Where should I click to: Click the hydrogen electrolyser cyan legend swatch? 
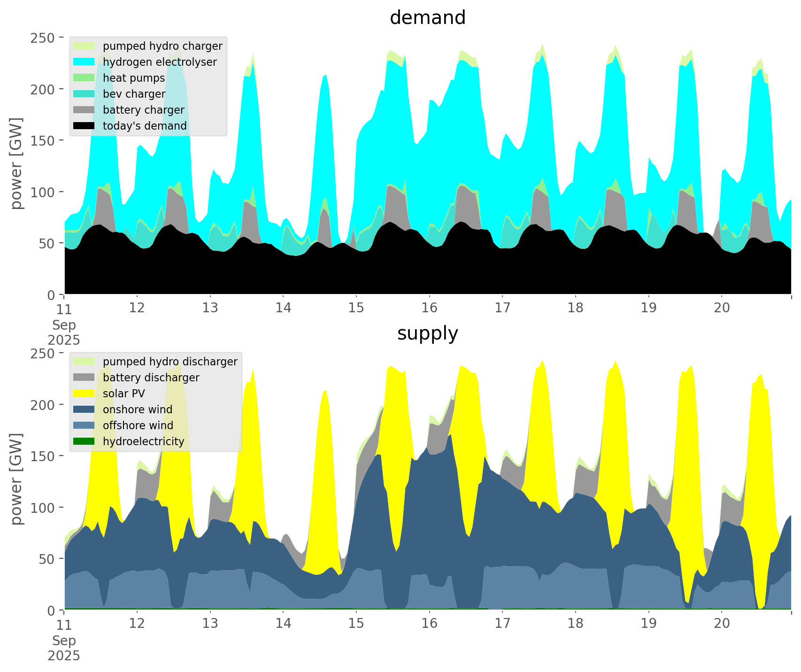[85, 62]
